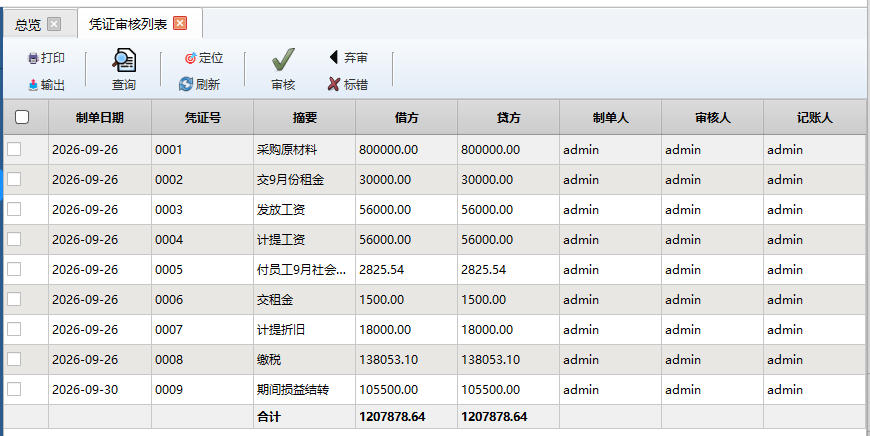The image size is (870, 436).
Task: Click credit amount 1500.00 in row 0006
Action: (509, 300)
